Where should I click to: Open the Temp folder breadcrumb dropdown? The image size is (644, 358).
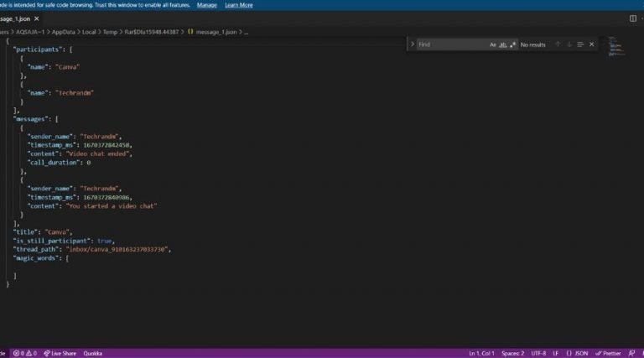click(110, 32)
